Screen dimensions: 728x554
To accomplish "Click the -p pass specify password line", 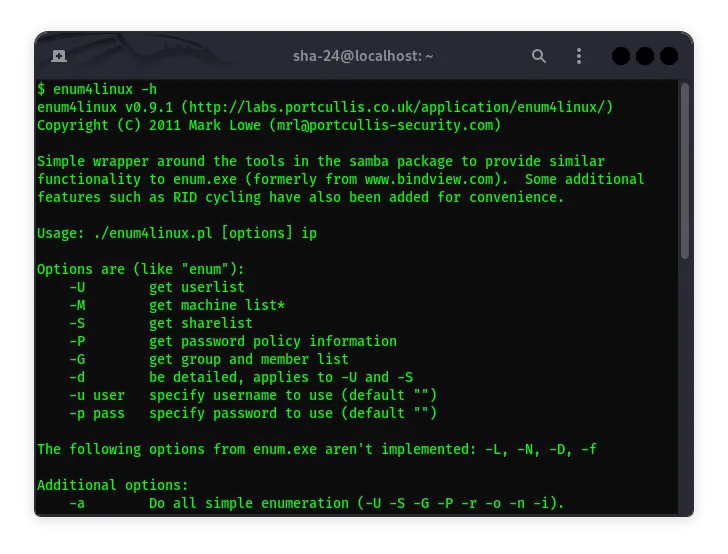I will 253,413.
